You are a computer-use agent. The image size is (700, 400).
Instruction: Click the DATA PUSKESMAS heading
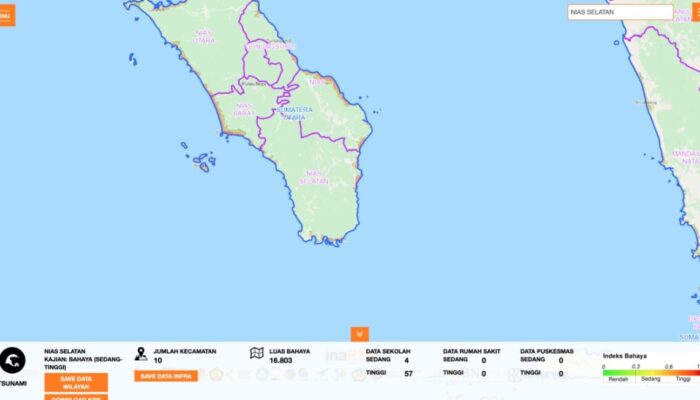[x=547, y=351]
